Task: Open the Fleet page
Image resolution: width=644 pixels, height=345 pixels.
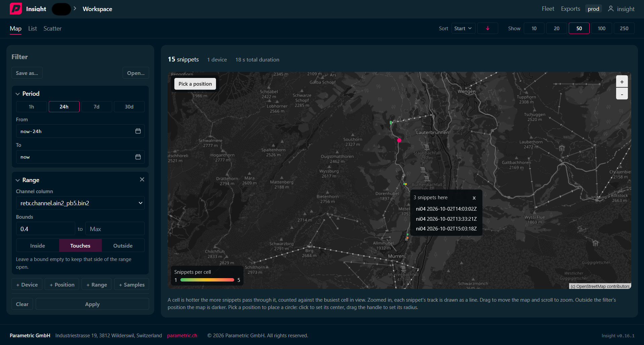Action: coord(548,9)
